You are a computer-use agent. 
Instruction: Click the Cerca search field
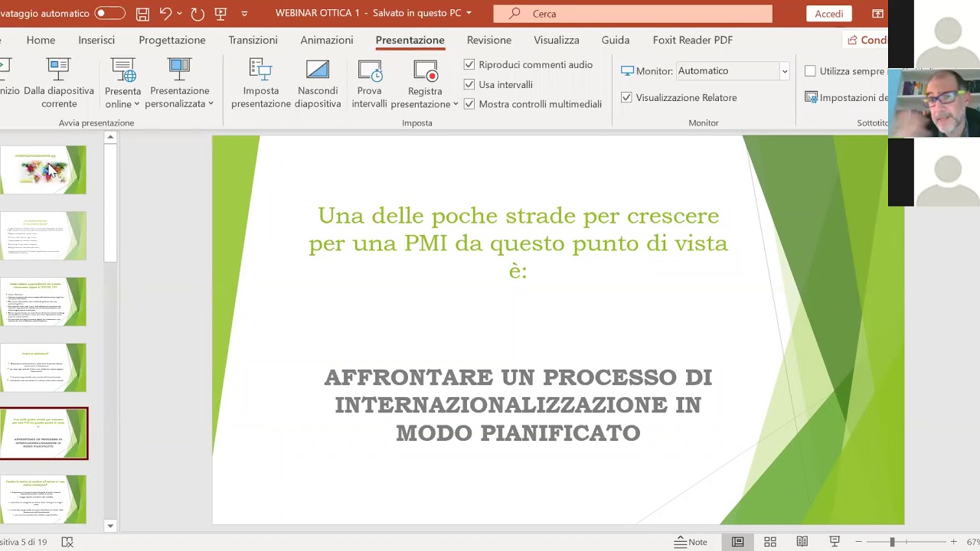632,14
